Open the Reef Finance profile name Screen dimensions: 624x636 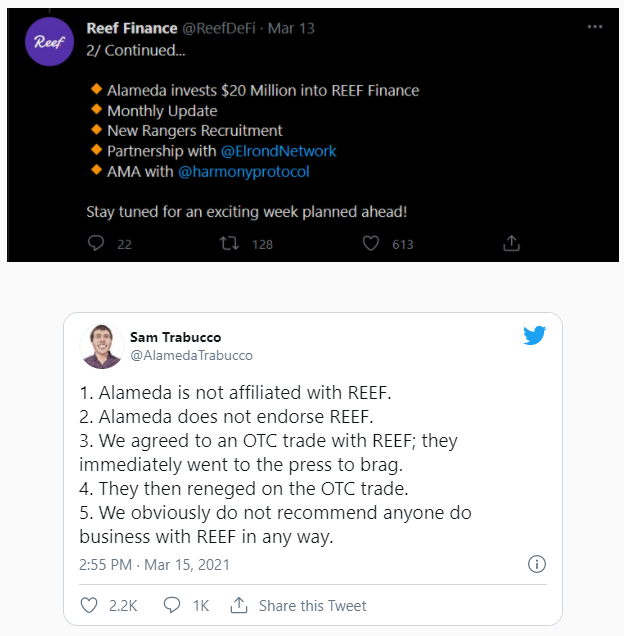coord(128,28)
